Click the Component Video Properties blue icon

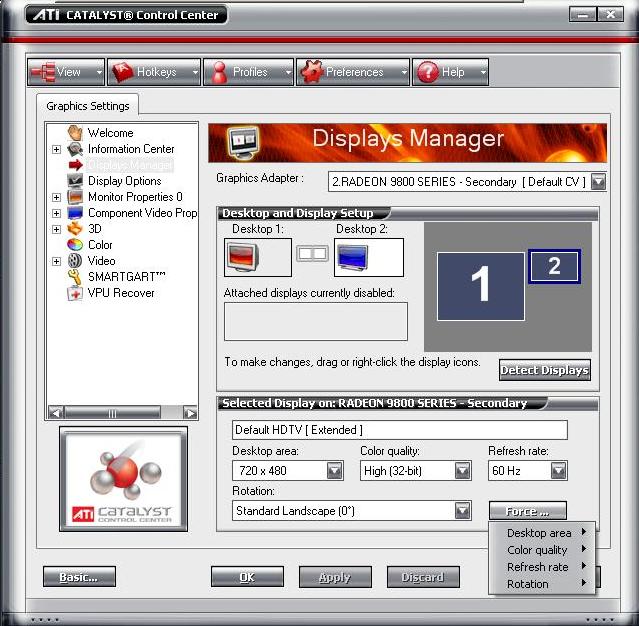click(75, 213)
